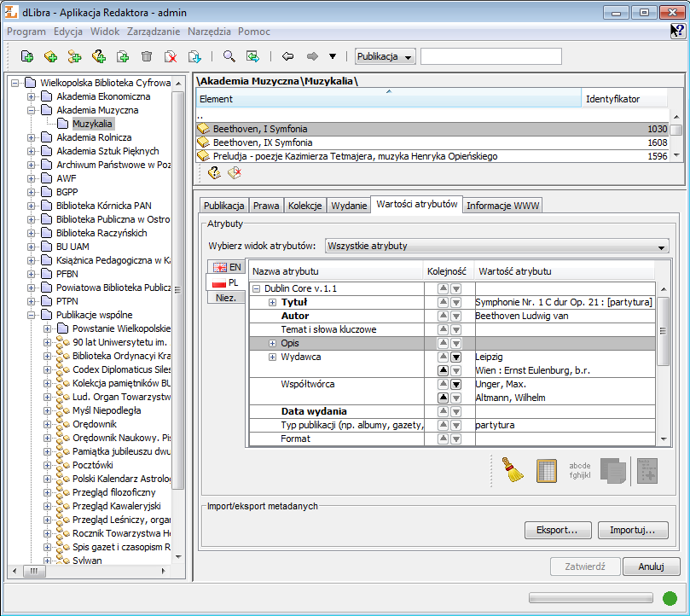Click the Importuj... button
This screenshot has height=616, width=690.
click(633, 530)
